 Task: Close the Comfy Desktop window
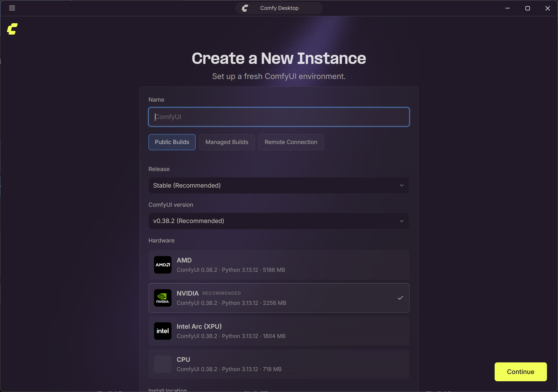point(548,8)
